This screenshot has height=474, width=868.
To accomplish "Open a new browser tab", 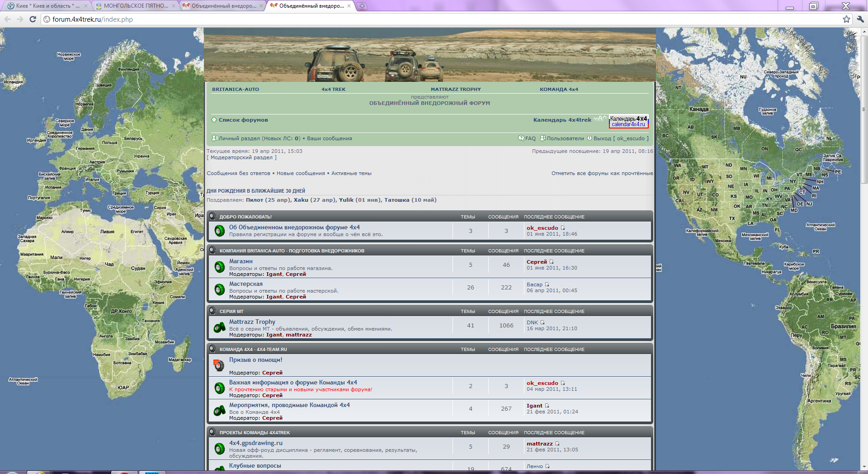I will tap(362, 6).
